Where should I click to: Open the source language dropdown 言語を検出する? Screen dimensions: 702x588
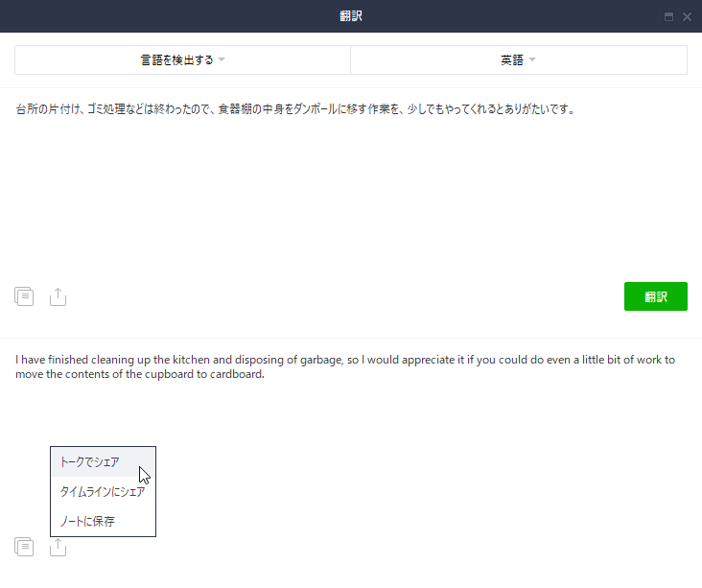pyautogui.click(x=182, y=60)
